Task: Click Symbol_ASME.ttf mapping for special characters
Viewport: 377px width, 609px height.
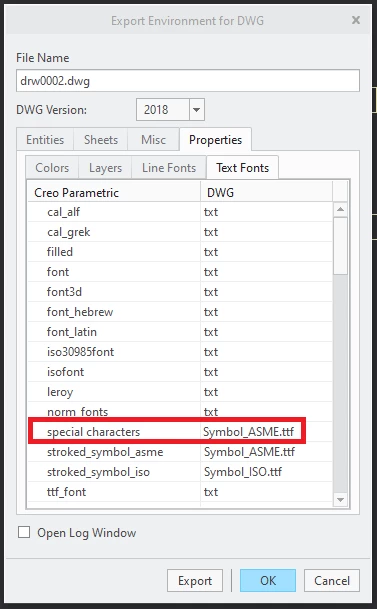Action: point(248,432)
